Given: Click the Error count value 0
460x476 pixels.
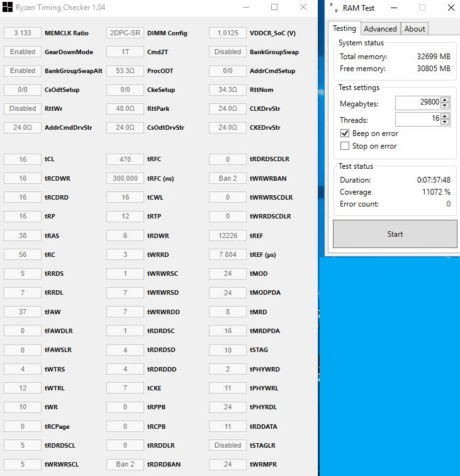Looking at the screenshot, I should coord(448,204).
